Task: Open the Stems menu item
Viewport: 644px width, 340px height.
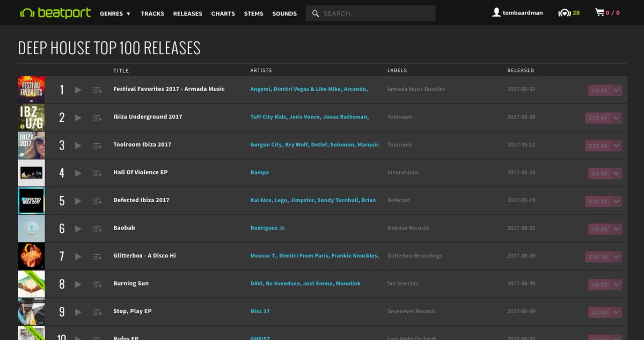Action: tap(254, 13)
